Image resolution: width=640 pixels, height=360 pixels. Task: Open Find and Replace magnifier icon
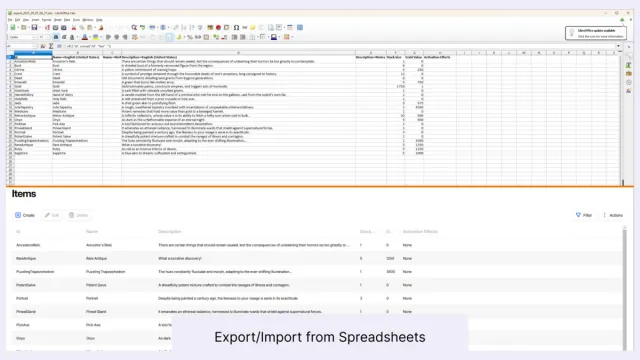[134, 27]
